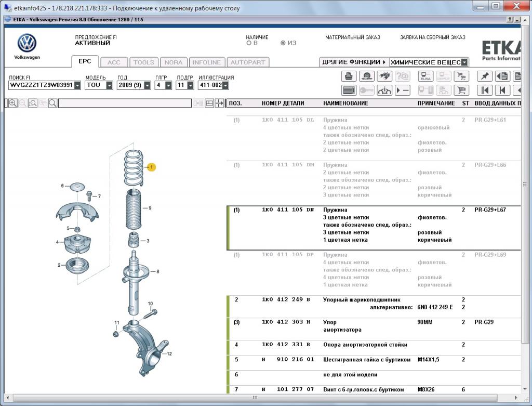Click the ПРИМЕЧАНИЕ column header
Screen dimensions: 532x406
[436, 103]
